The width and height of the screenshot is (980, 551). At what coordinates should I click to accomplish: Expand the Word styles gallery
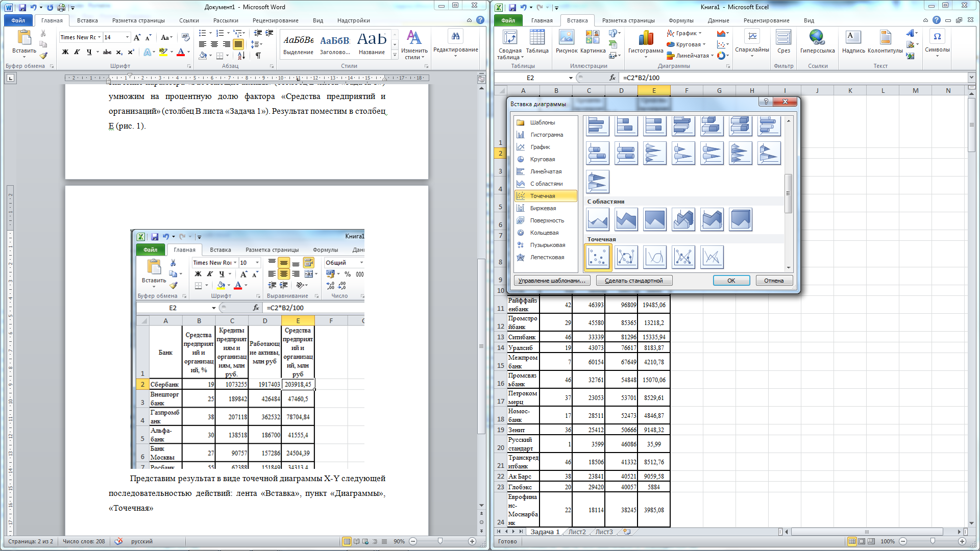click(395, 55)
